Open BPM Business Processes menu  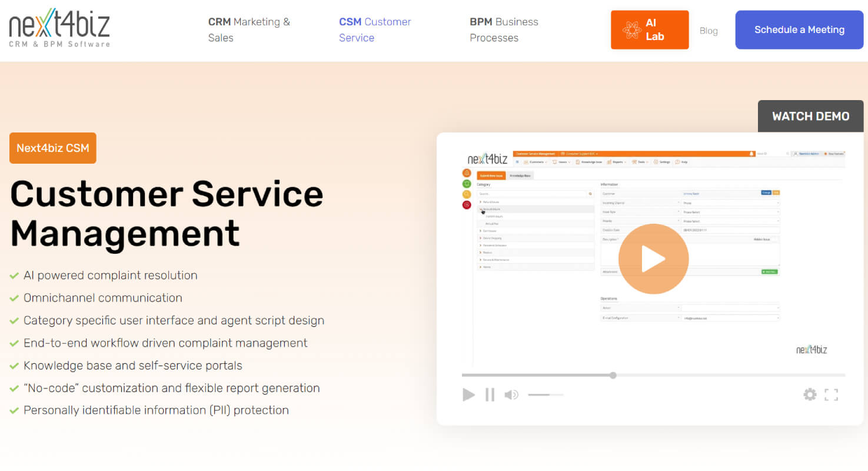504,29
